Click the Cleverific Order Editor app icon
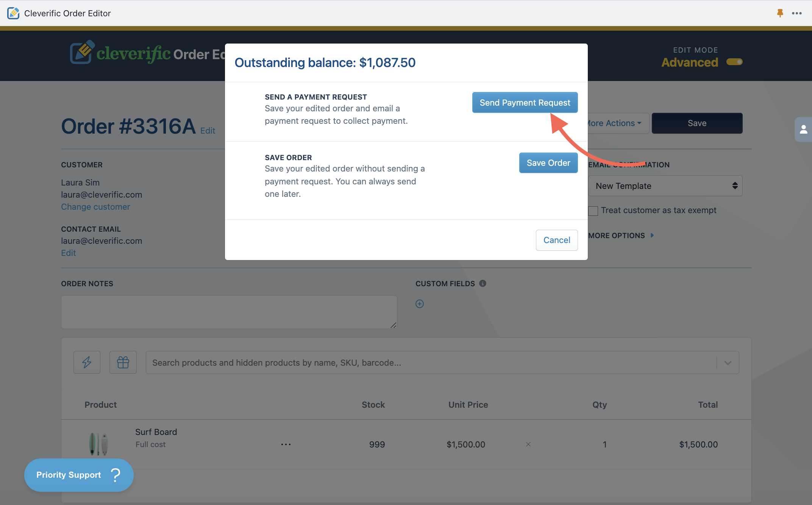 (13, 13)
